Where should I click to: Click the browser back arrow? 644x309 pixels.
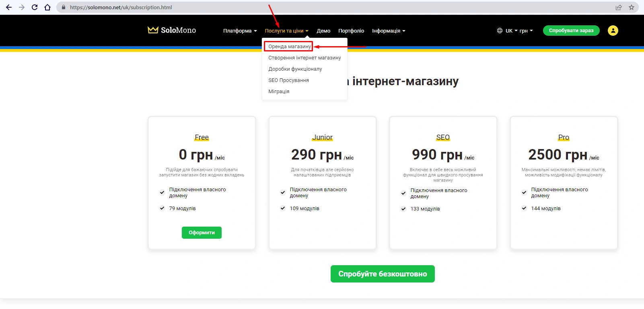(x=9, y=7)
